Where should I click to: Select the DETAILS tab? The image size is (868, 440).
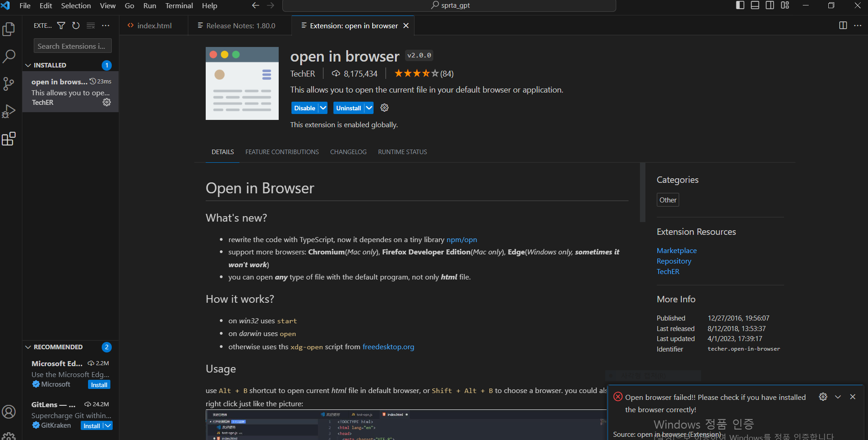(223, 152)
